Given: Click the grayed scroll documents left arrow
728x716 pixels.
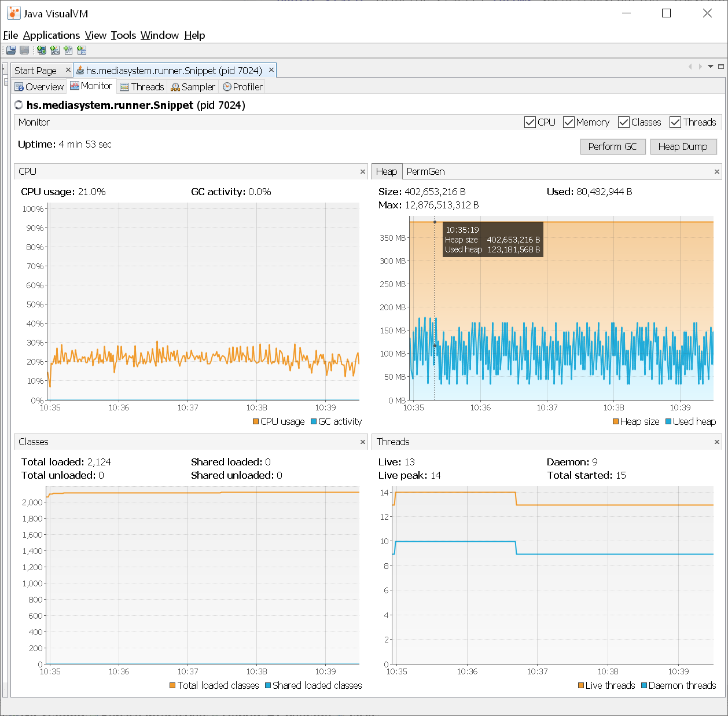Looking at the screenshot, I should tap(690, 67).
